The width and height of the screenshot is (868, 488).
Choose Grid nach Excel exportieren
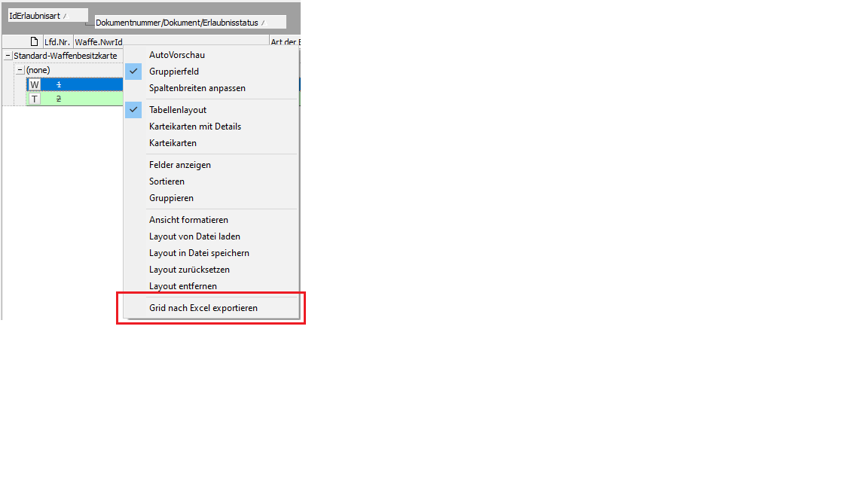click(203, 308)
